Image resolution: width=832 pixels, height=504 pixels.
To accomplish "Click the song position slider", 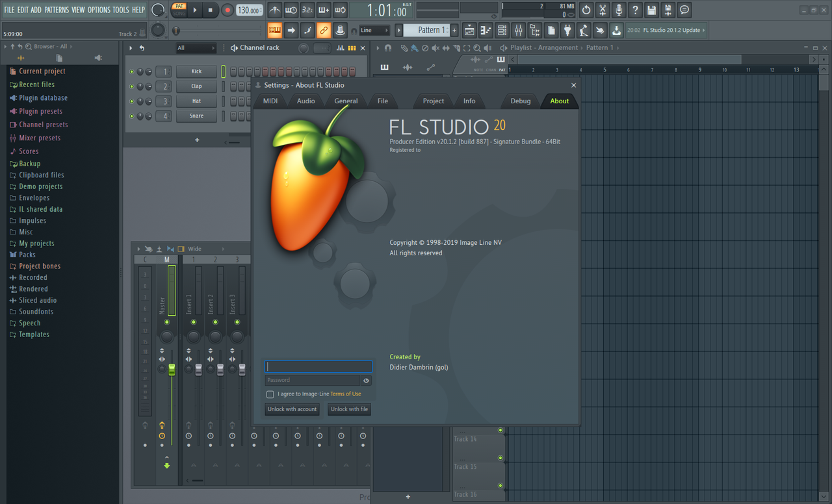I will pos(218,31).
